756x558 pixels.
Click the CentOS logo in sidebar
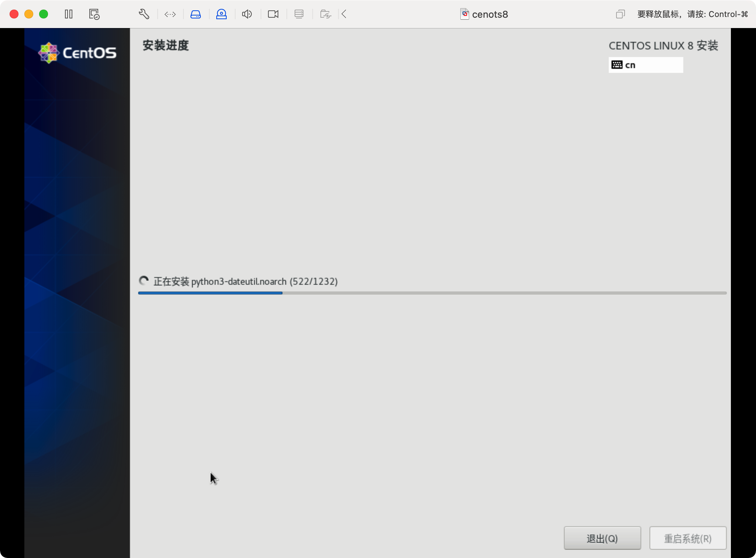pyautogui.click(x=78, y=53)
